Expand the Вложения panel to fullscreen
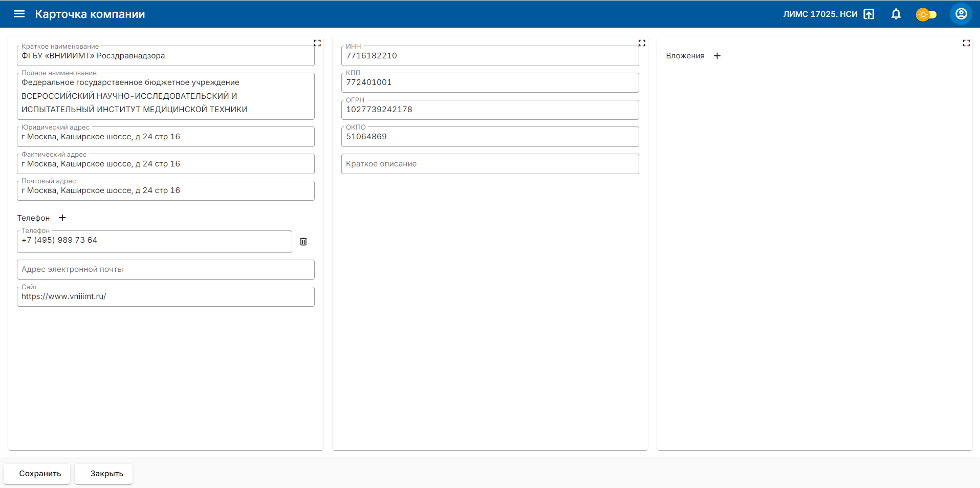Viewport: 980px width, 488px height. [x=966, y=43]
